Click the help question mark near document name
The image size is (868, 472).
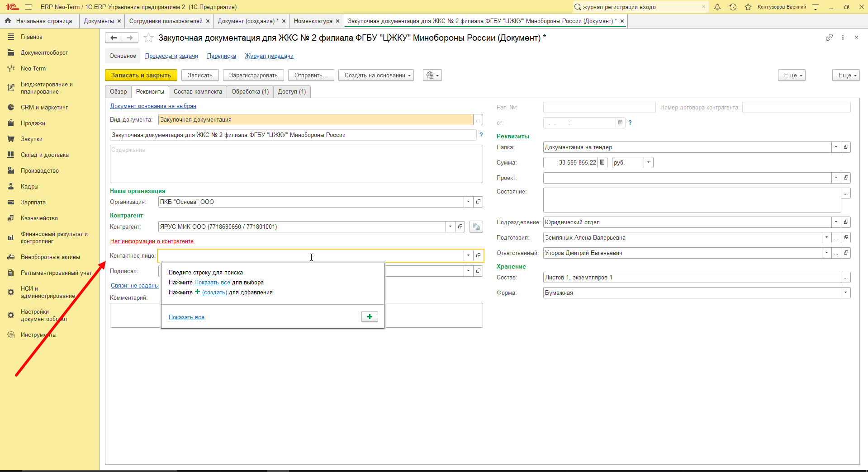click(481, 135)
